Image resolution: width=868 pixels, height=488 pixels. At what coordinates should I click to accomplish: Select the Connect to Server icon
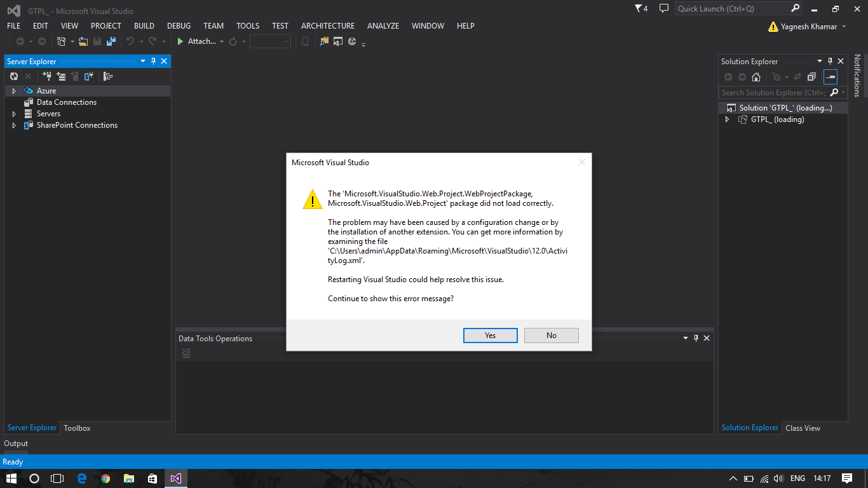61,76
